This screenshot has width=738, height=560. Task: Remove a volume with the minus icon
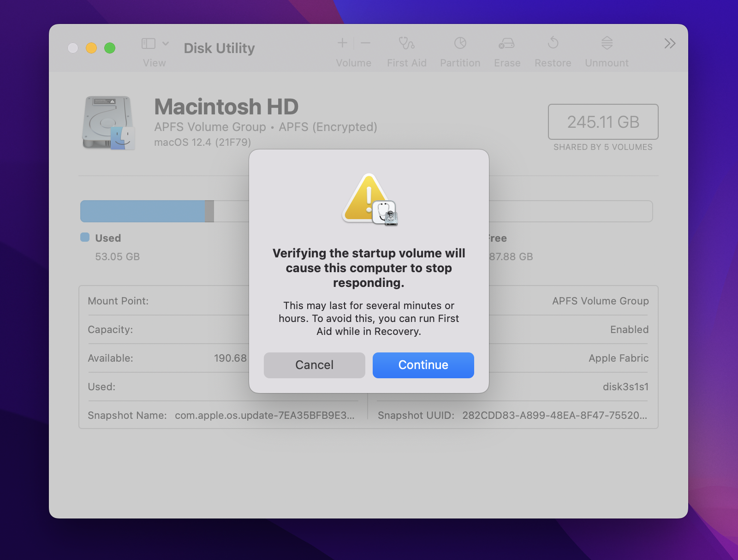tap(365, 43)
